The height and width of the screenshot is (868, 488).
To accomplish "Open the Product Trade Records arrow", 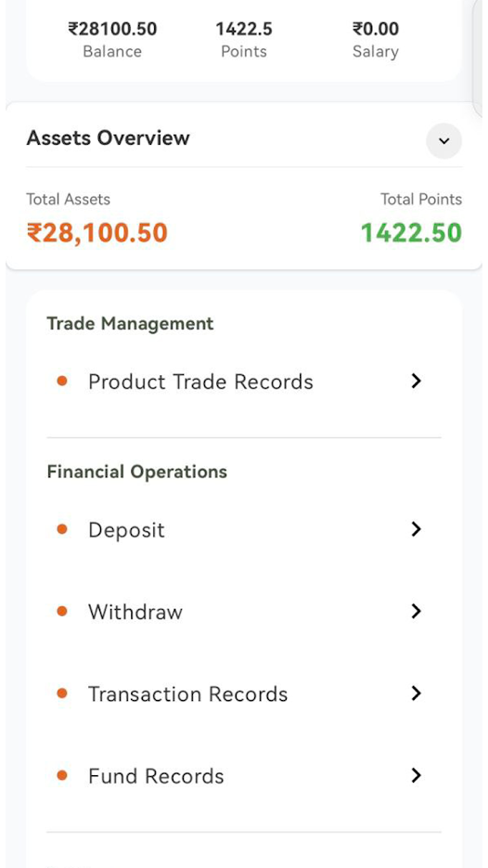I will point(416,381).
